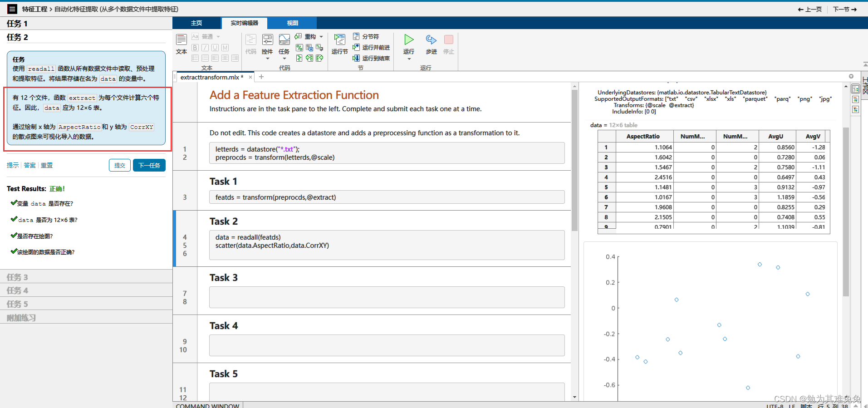Screen dimensions: 868x408
Task: Click 运行到结束 run to end
Action: click(x=371, y=58)
